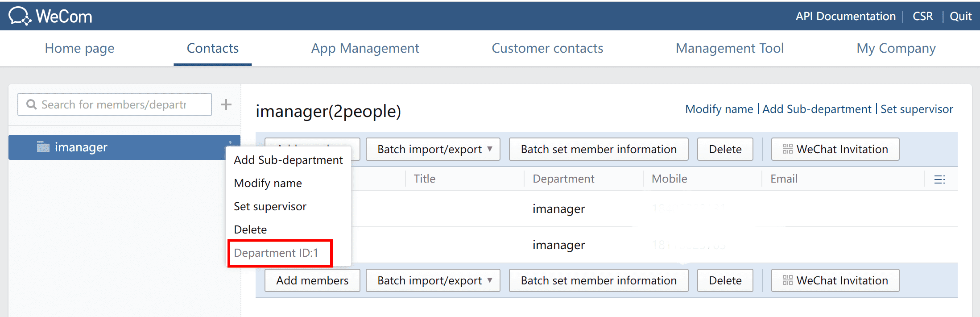The width and height of the screenshot is (980, 317).
Task: Click QR icon on upper WeChat Invitation button
Action: tap(787, 149)
